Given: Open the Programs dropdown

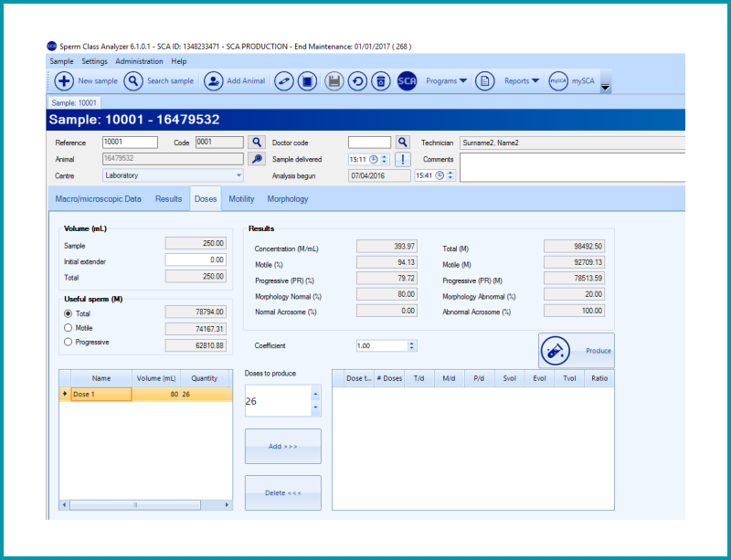Looking at the screenshot, I should [446, 81].
